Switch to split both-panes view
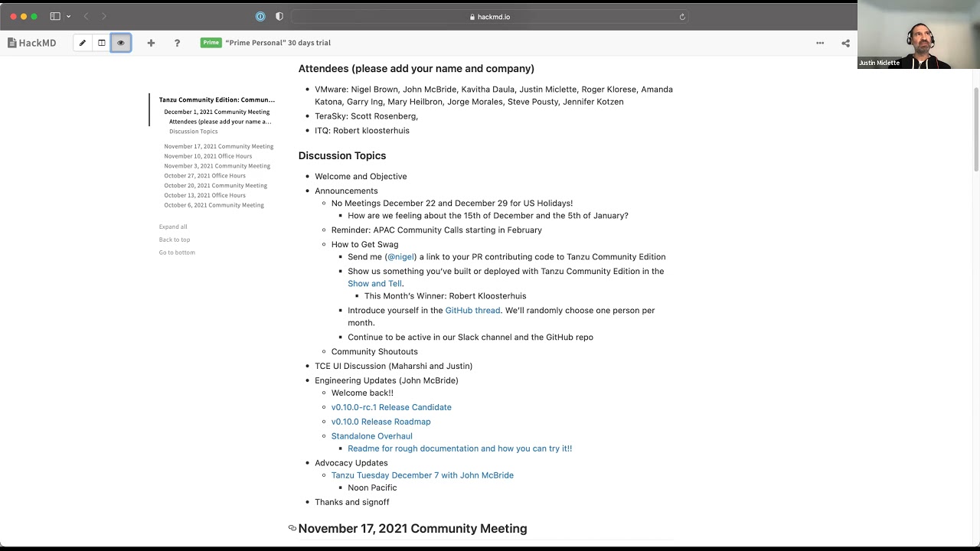The image size is (980, 551). [101, 43]
